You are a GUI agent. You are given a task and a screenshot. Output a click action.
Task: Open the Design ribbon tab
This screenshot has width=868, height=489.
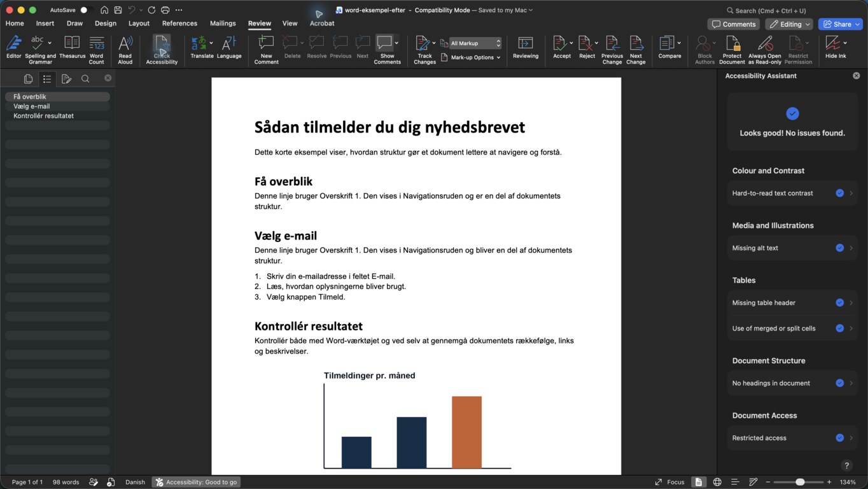tap(106, 24)
